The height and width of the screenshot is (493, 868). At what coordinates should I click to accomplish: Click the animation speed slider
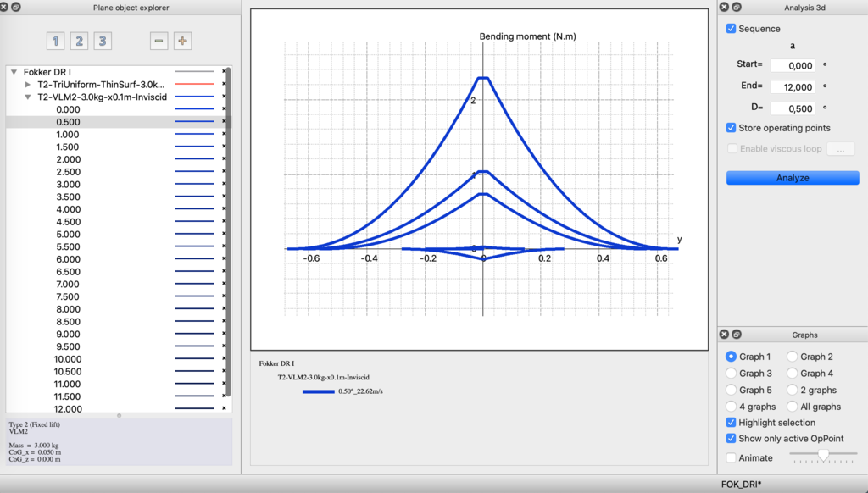[x=823, y=457]
